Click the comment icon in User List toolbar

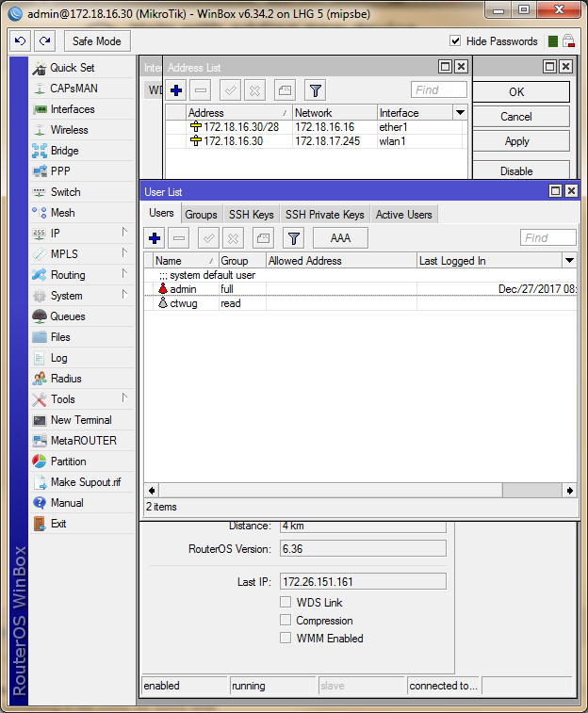point(263,238)
